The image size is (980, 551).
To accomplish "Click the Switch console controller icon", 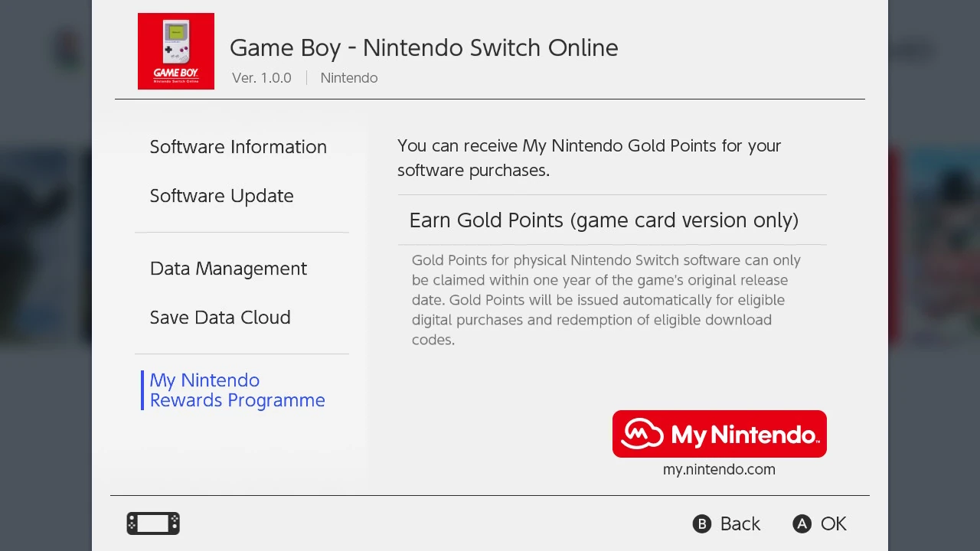I will click(153, 523).
